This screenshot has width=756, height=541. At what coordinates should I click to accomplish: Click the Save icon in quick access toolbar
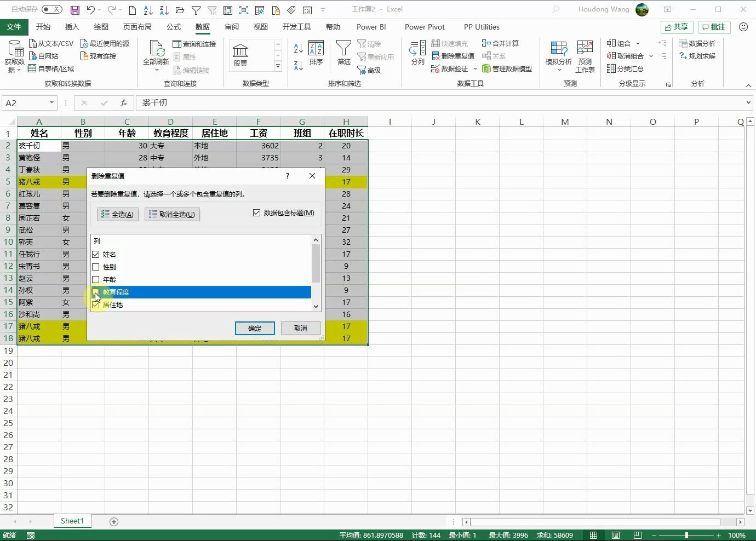tap(75, 10)
